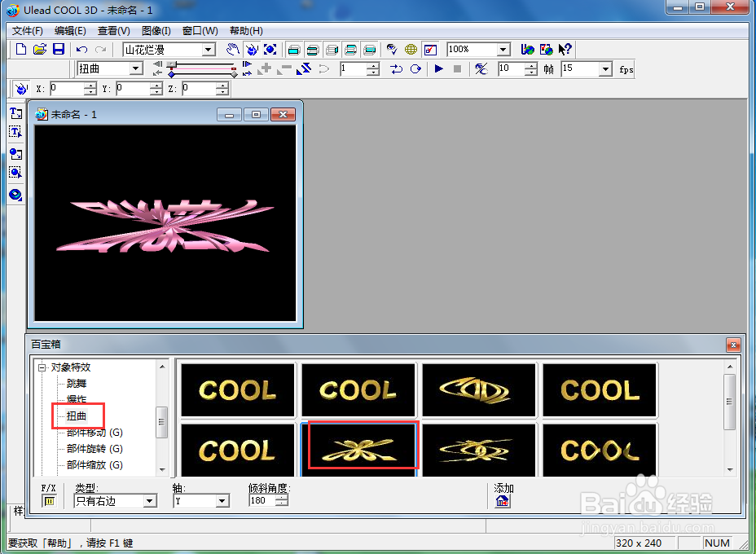Image resolution: width=756 pixels, height=554 pixels.
Task: Select the twisted oval preset thumbnail in top row
Action: (x=479, y=390)
